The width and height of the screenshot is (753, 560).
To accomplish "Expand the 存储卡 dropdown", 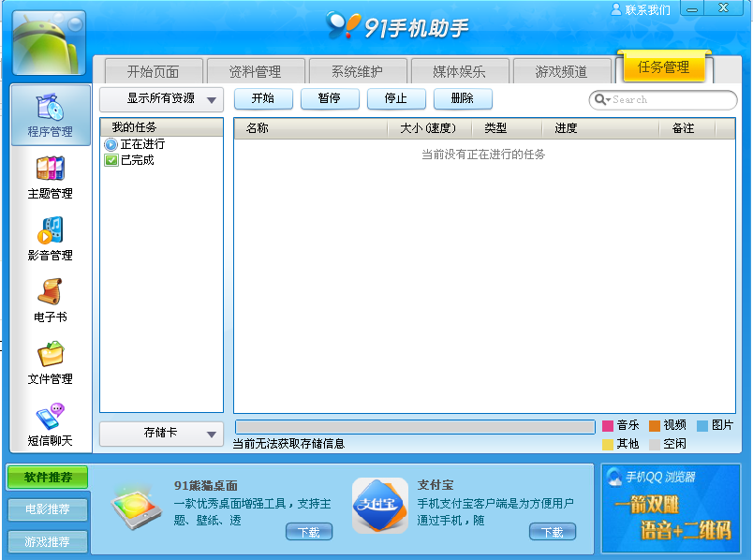I will coord(161,433).
